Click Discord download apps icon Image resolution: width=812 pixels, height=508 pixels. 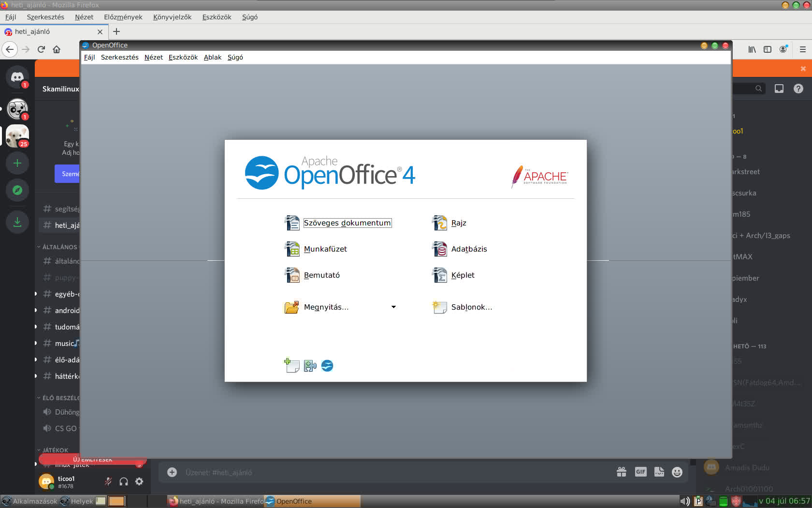(17, 222)
